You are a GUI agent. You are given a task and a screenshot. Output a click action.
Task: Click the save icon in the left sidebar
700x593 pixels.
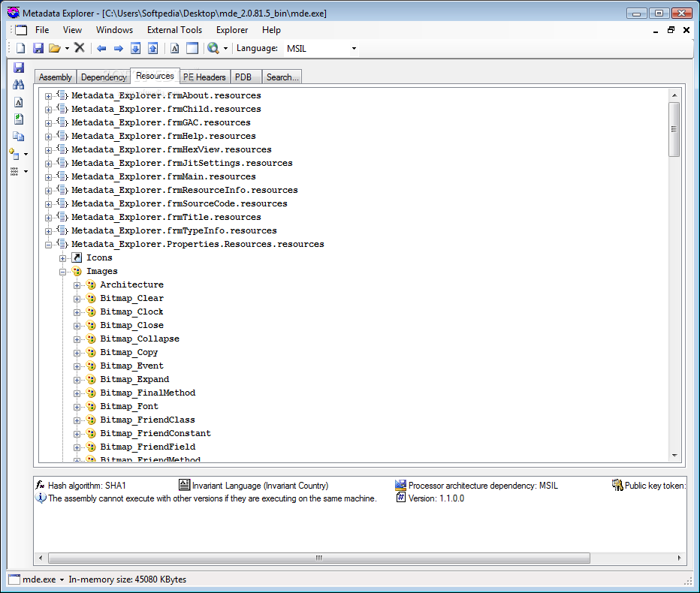pos(19,68)
